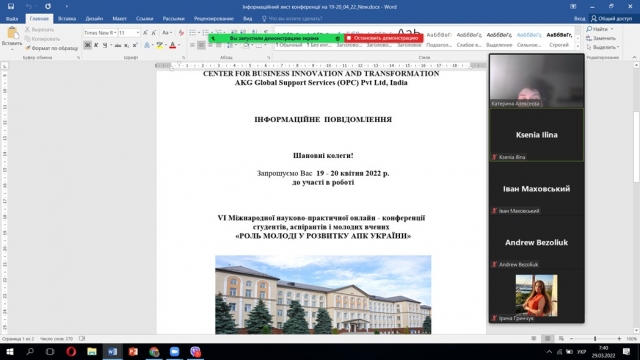Redo the last action

[48, 7]
